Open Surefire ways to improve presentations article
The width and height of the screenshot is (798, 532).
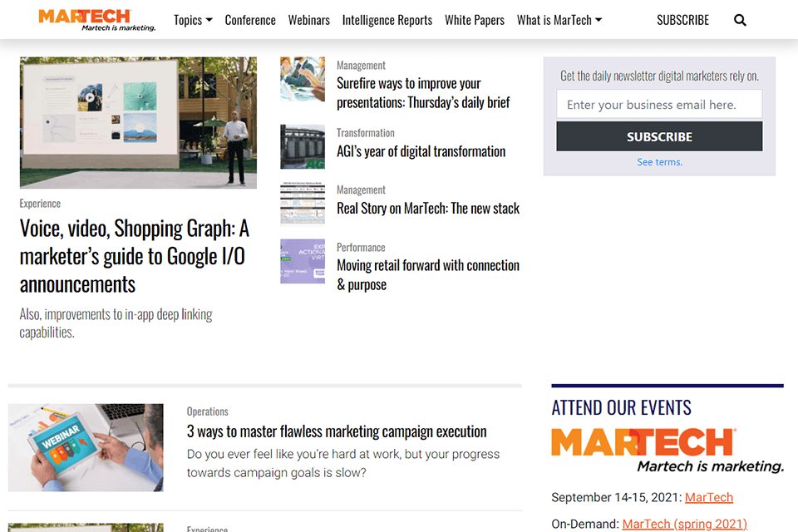click(x=423, y=92)
